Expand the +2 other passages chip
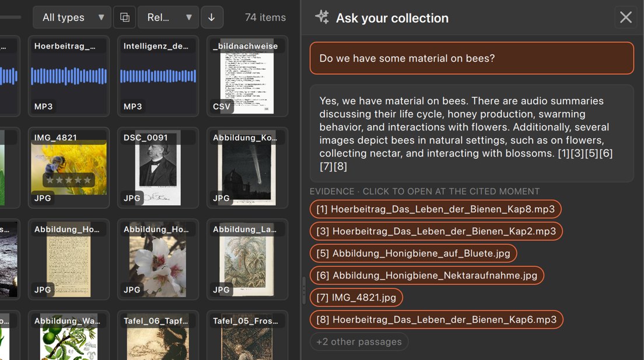644x360 pixels. pos(359,341)
